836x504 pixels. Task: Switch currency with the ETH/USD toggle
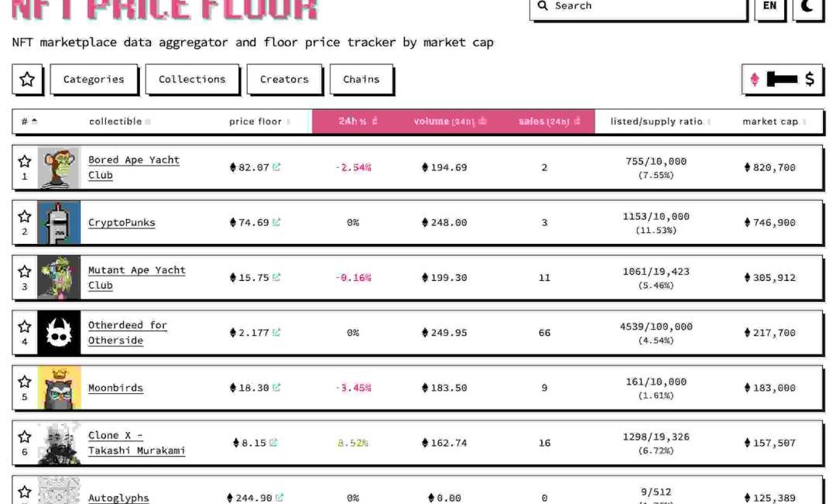point(783,79)
